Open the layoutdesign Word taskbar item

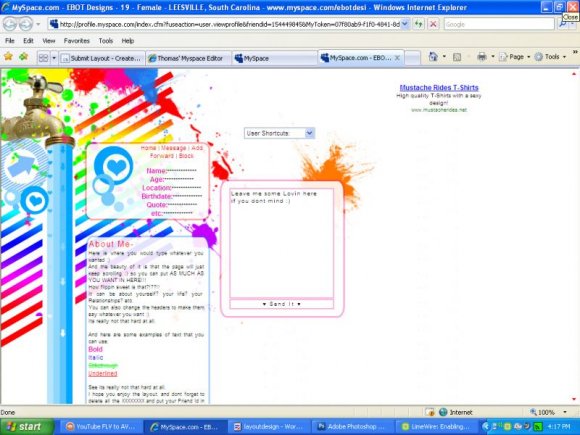pyautogui.click(x=269, y=427)
